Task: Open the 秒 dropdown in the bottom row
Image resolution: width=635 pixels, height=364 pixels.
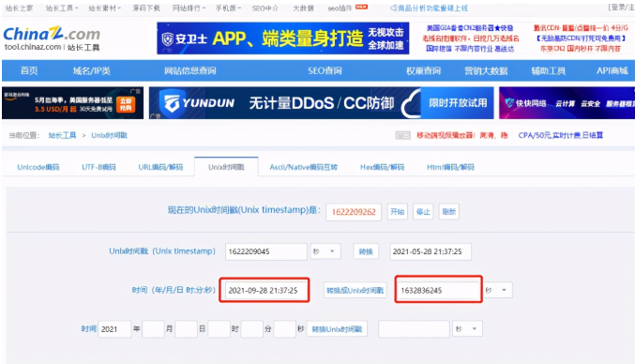Action: (x=468, y=329)
